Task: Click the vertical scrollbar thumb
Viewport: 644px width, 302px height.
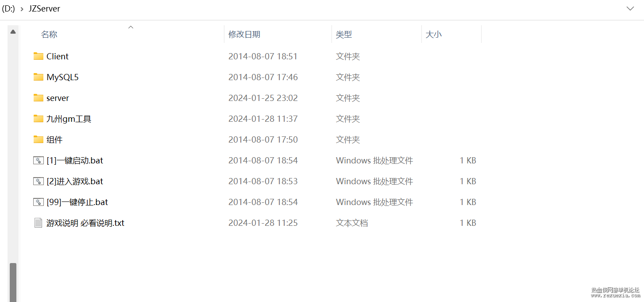Action: [x=13, y=283]
